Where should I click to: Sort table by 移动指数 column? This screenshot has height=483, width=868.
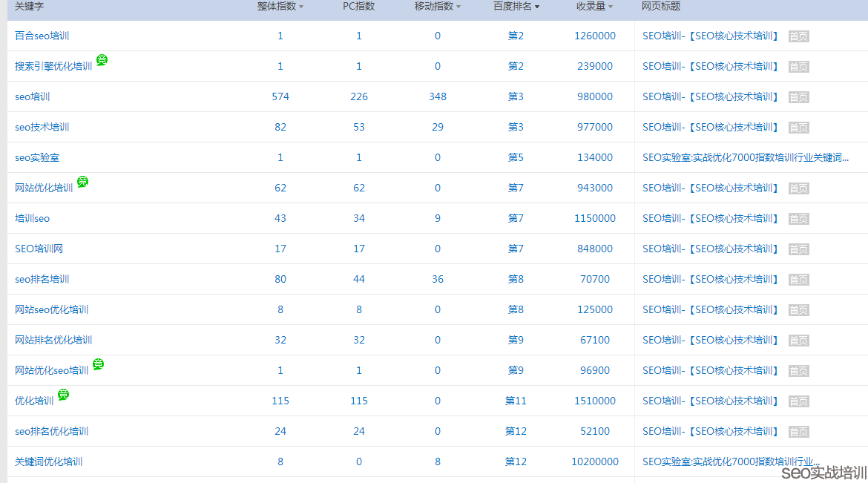point(438,7)
